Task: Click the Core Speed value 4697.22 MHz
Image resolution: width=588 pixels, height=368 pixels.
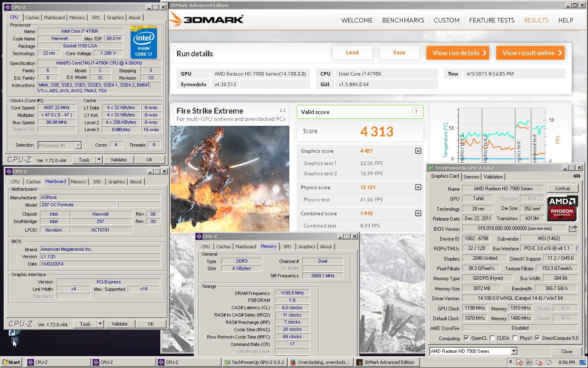Action: coord(57,108)
